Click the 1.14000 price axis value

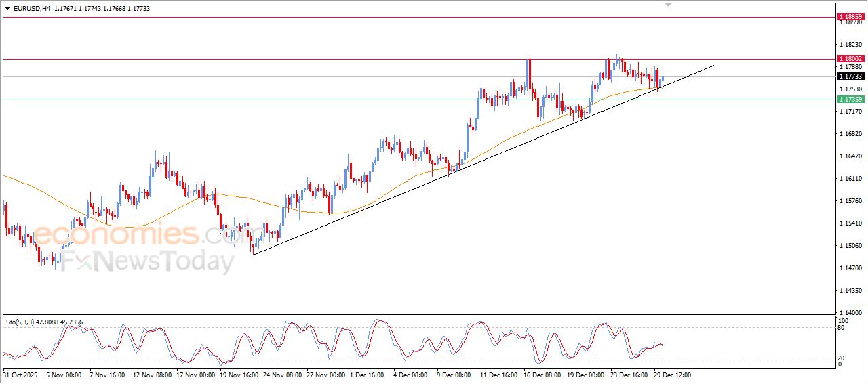(850, 313)
